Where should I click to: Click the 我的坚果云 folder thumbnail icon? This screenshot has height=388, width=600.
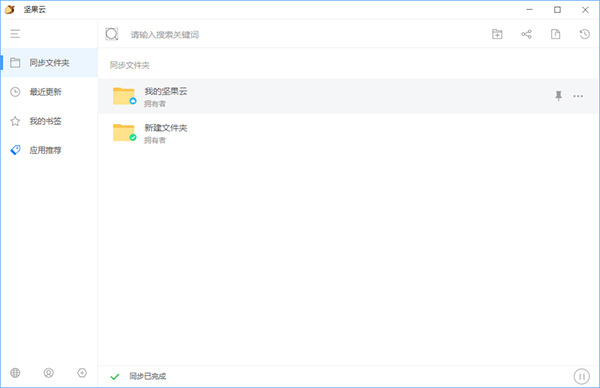point(124,96)
